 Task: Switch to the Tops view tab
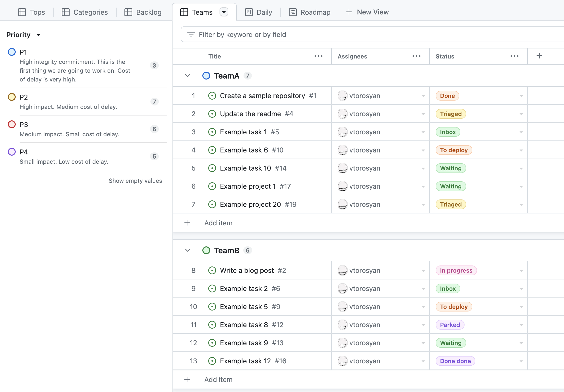click(x=31, y=12)
